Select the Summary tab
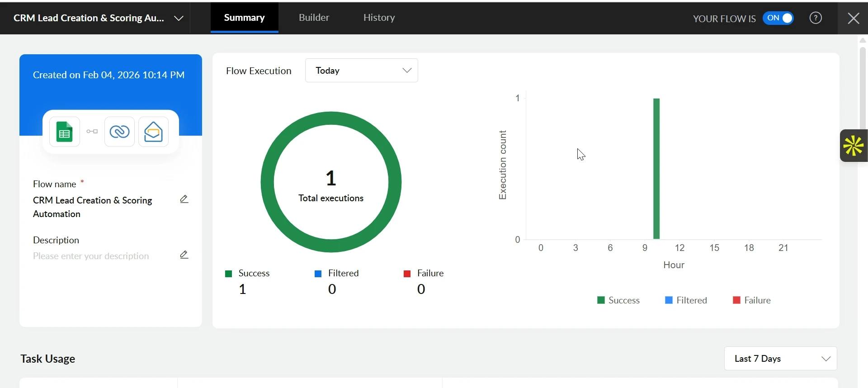868x388 pixels. coord(245,18)
